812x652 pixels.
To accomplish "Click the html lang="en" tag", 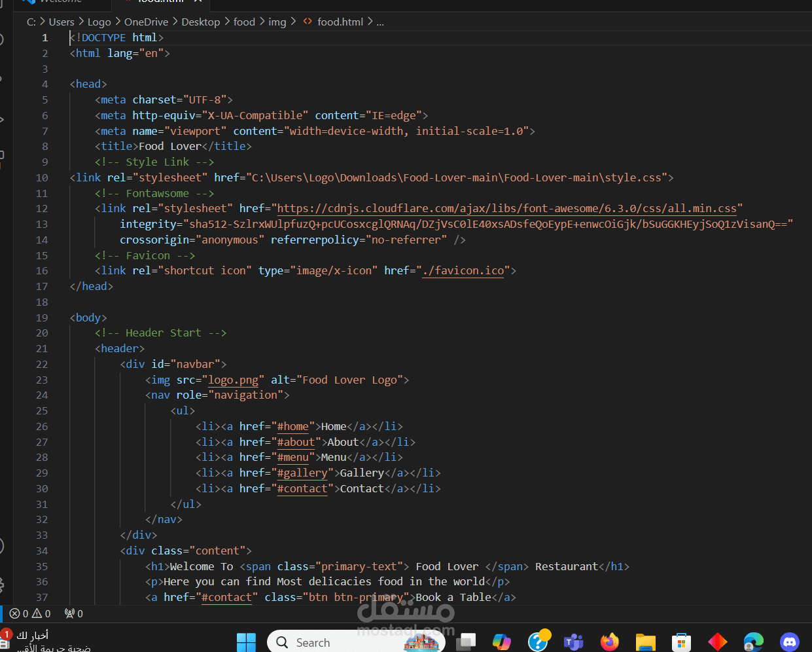I will point(120,53).
